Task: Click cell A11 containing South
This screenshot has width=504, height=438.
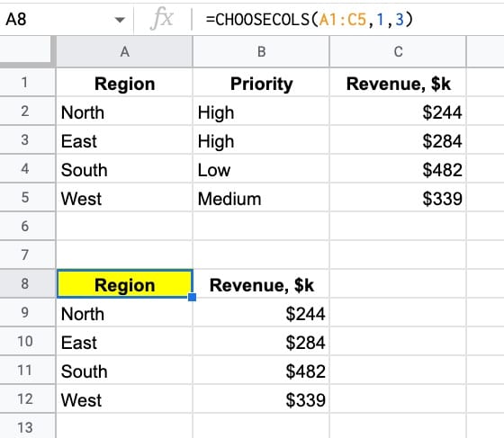Action: click(x=125, y=370)
